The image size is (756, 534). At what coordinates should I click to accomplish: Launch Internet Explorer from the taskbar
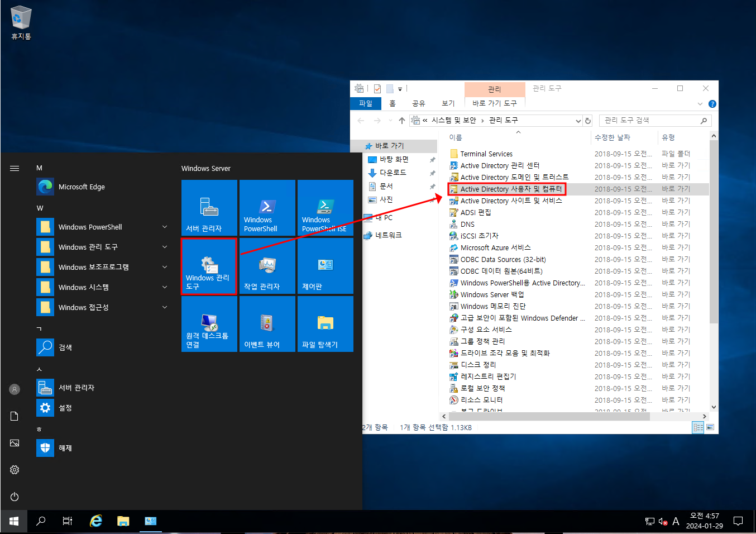tap(96, 521)
